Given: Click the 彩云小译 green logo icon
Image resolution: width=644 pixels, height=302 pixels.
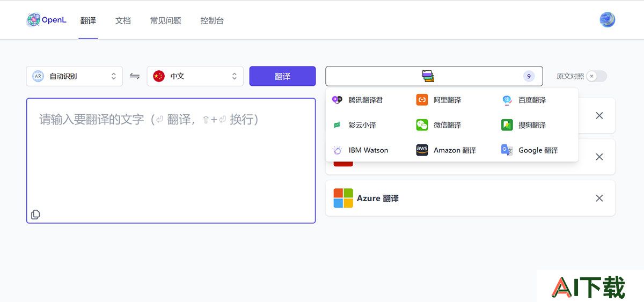Looking at the screenshot, I should click(x=337, y=125).
